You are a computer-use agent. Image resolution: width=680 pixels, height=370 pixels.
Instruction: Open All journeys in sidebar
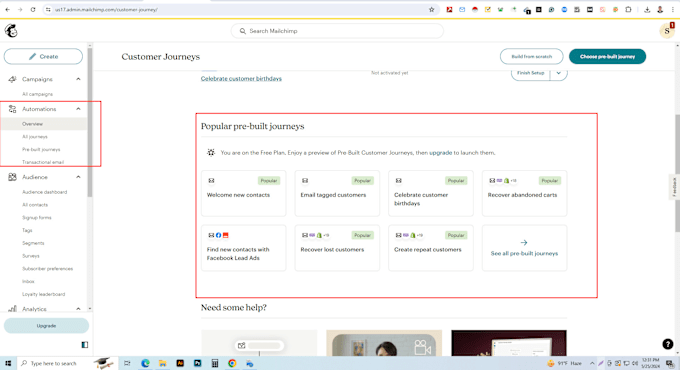35,137
